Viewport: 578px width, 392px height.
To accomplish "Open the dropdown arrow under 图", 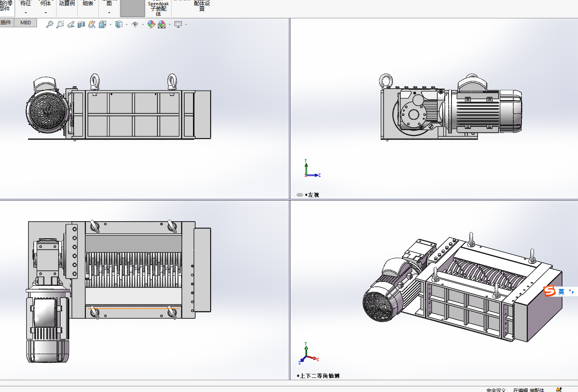I will coord(109,13).
